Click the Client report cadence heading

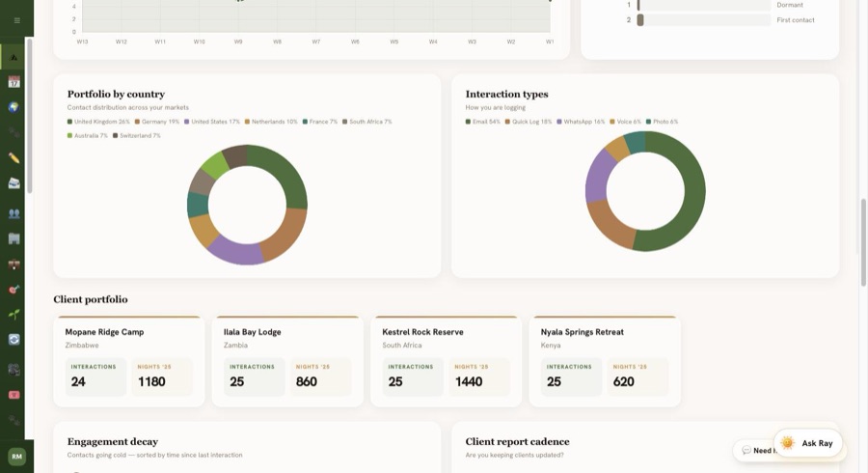[x=517, y=442]
